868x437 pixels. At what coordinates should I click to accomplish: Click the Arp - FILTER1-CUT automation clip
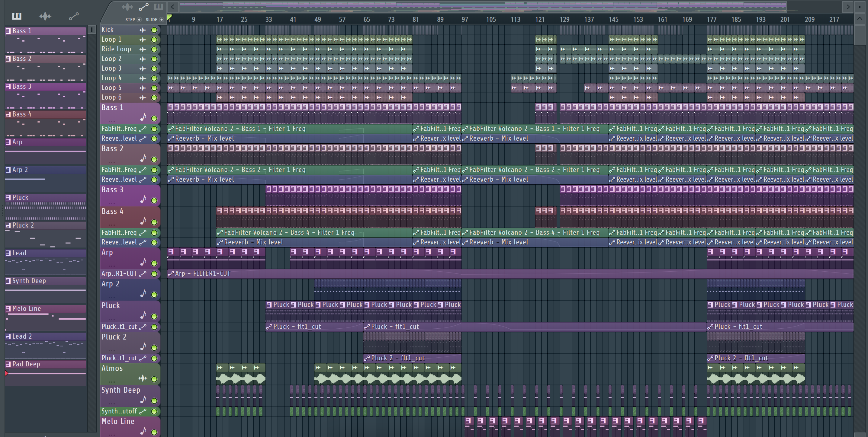click(x=510, y=274)
